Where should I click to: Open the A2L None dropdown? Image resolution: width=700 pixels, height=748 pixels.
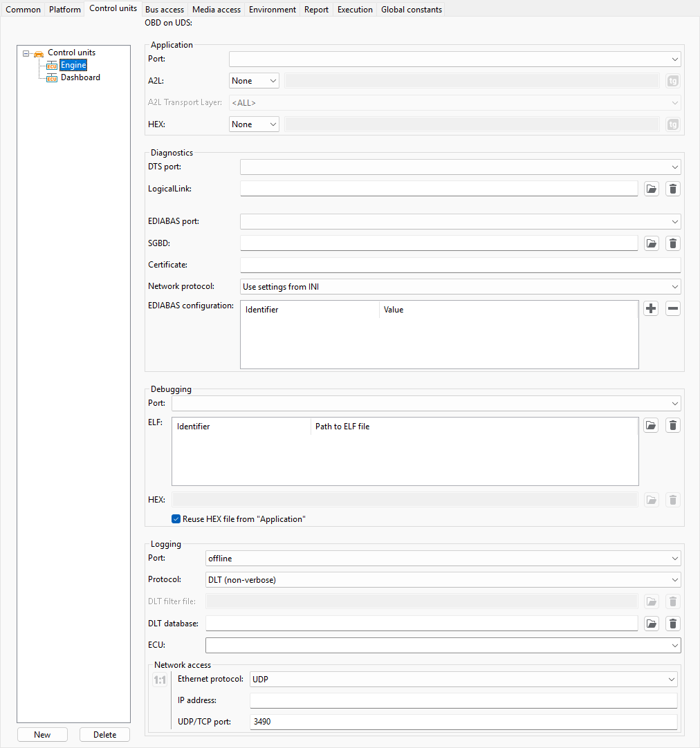(254, 81)
